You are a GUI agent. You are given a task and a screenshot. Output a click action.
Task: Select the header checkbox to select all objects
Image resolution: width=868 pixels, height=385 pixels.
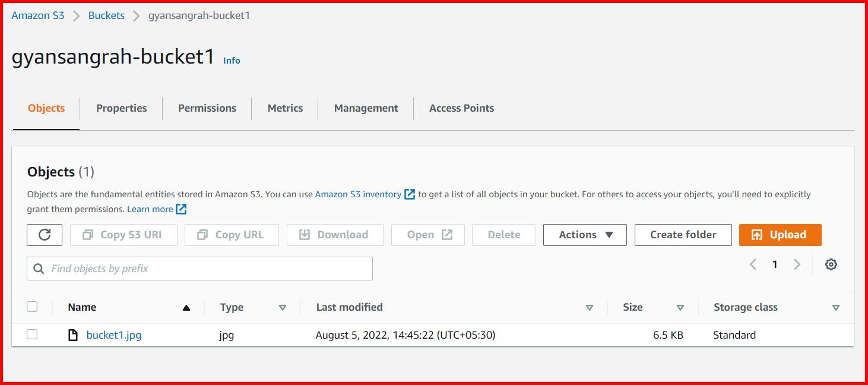pos(32,307)
